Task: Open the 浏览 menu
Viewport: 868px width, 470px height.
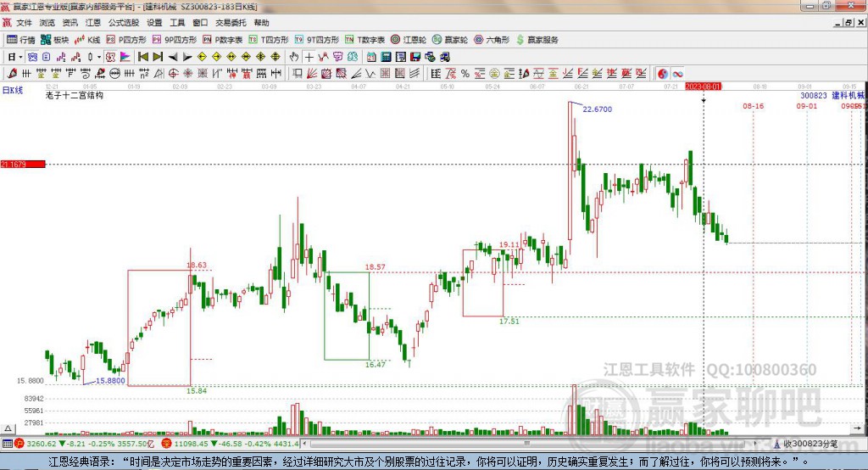Action: [x=47, y=23]
